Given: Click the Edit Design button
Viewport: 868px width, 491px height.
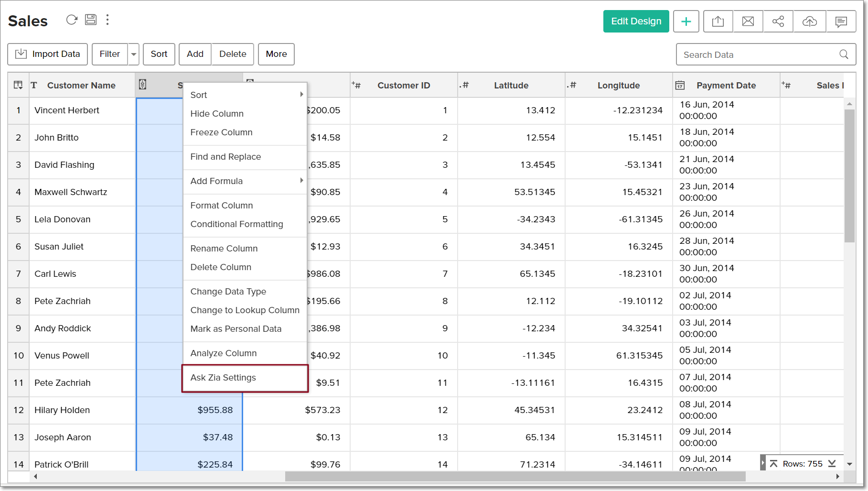Looking at the screenshot, I should [636, 22].
